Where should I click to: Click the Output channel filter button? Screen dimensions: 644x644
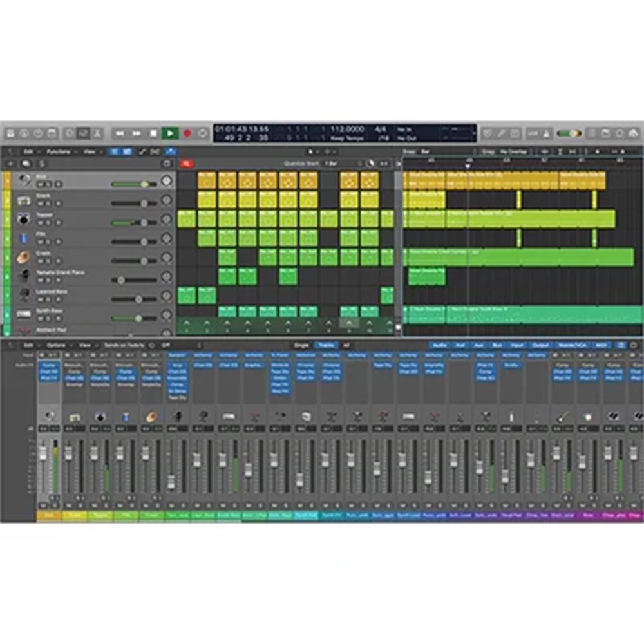click(x=540, y=345)
